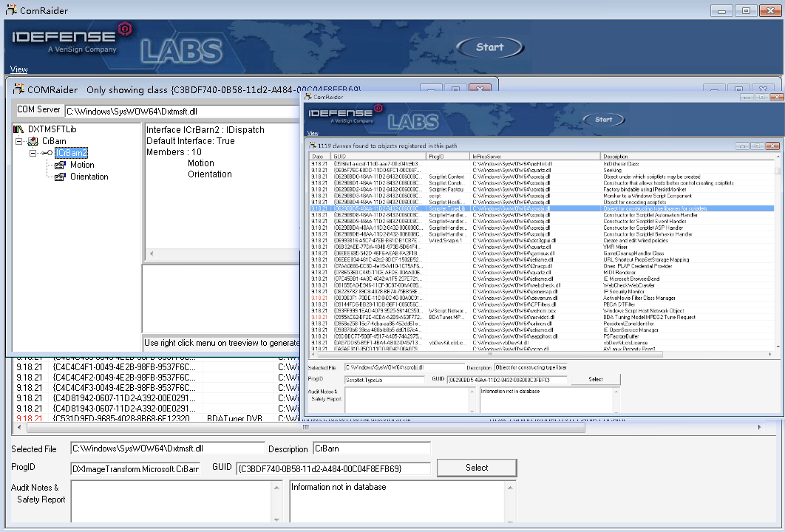Click Select button next to Scriptlet.TypeLib GUID field
The image size is (785, 532).
pos(595,379)
